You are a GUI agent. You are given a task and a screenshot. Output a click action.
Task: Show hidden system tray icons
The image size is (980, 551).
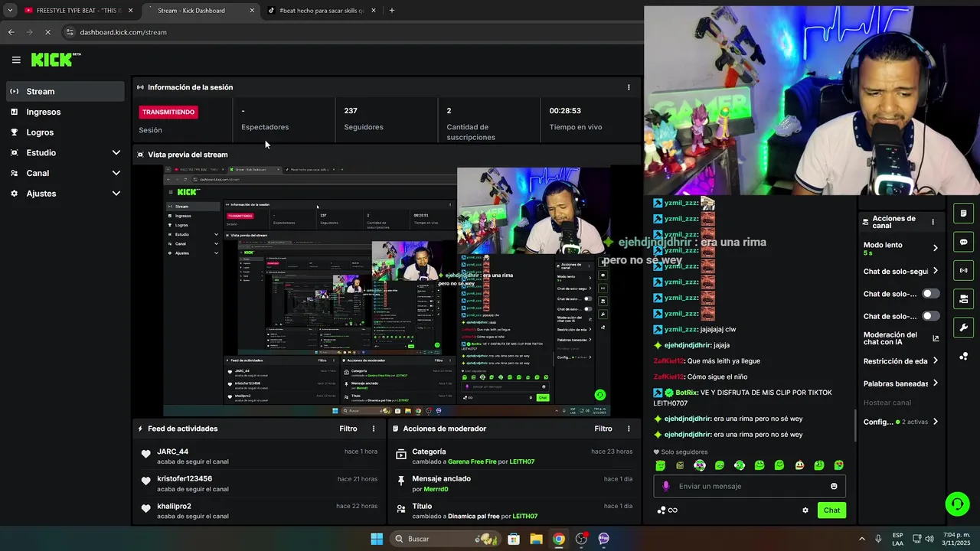pos(861,539)
